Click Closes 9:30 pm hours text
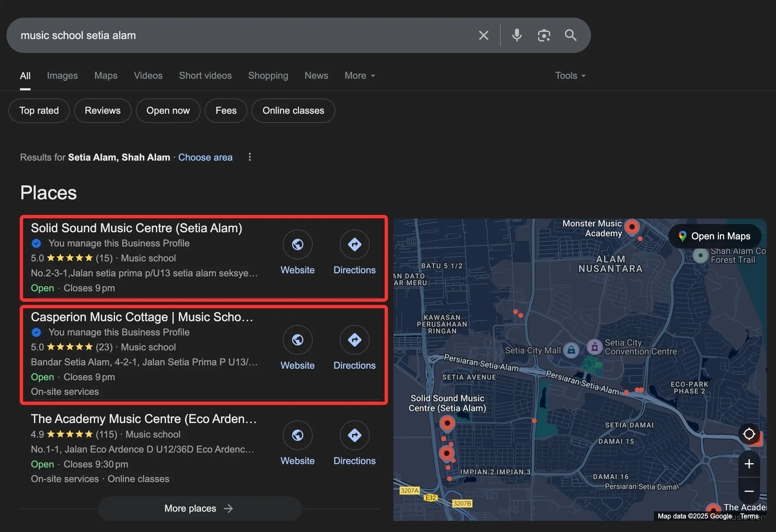This screenshot has width=776, height=532. (96, 464)
